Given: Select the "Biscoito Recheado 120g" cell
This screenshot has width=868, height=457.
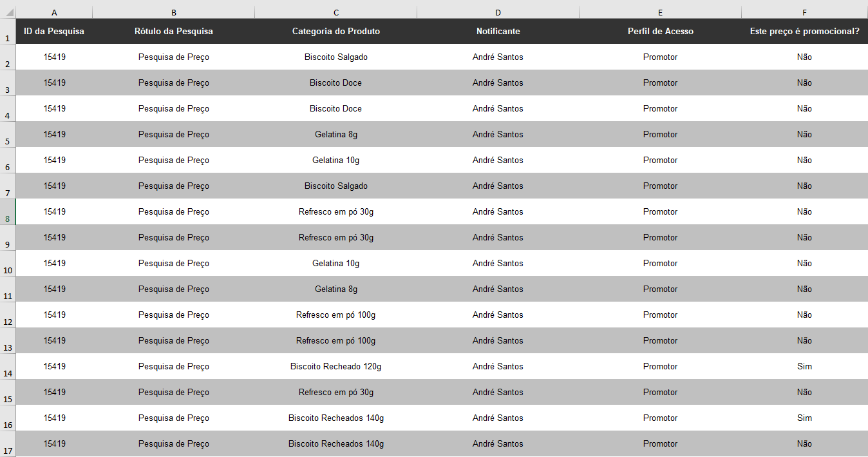Looking at the screenshot, I should [x=336, y=366].
